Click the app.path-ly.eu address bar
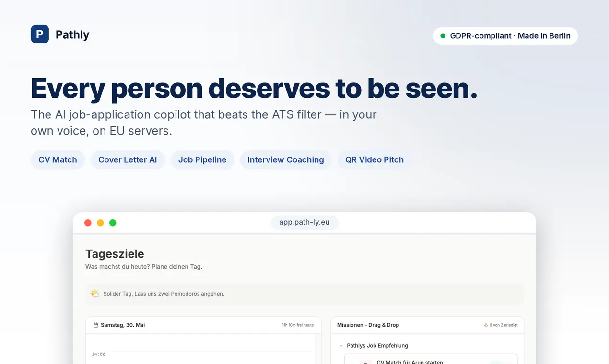 [304, 222]
